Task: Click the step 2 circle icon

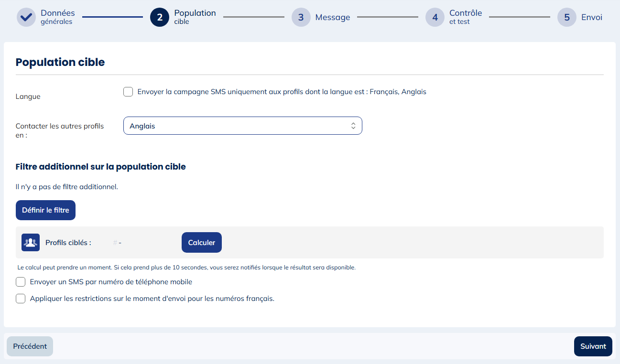Action: (160, 17)
